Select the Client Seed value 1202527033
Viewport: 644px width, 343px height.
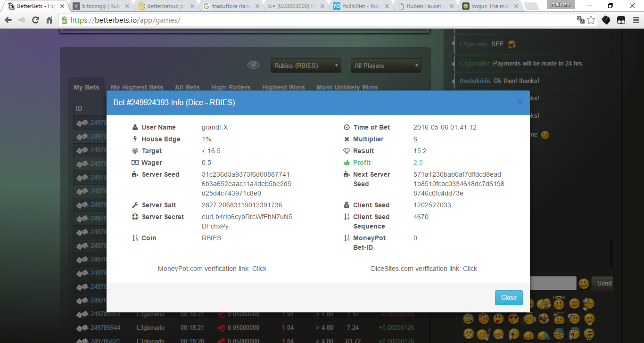[432, 205]
